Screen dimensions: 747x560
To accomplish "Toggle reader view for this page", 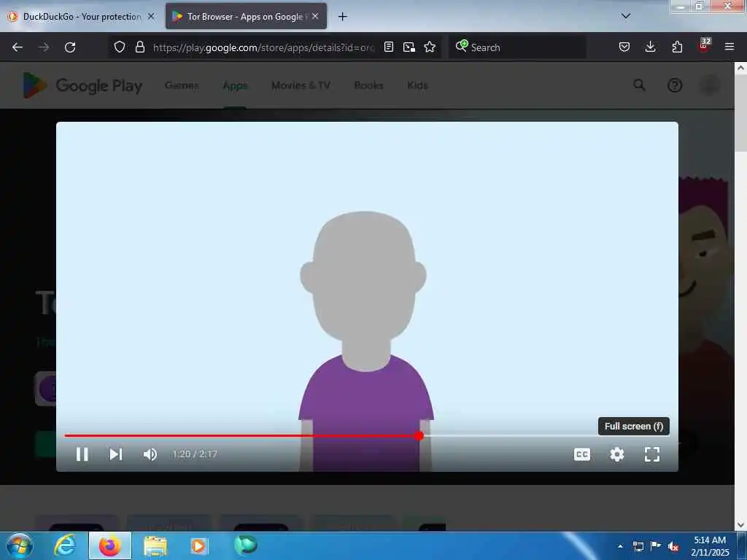I will tap(389, 47).
